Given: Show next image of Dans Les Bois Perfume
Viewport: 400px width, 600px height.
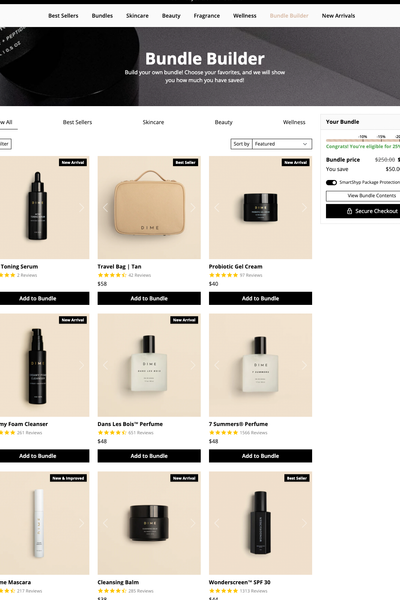Looking at the screenshot, I should [x=193, y=365].
